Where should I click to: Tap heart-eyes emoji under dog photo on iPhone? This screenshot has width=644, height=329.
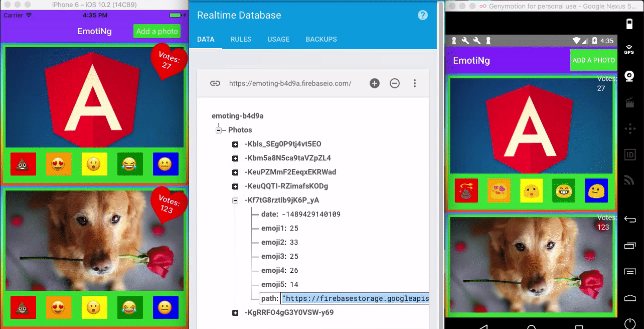(59, 307)
